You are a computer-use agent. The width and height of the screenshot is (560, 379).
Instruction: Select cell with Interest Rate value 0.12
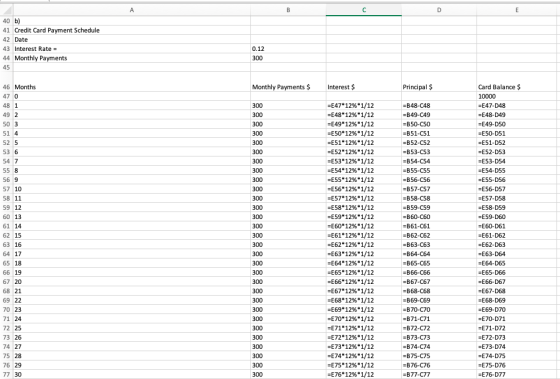(288, 49)
